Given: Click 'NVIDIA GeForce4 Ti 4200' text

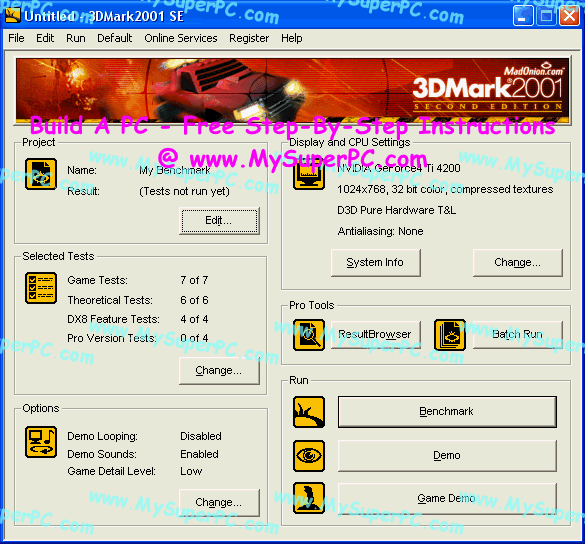Looking at the screenshot, I should pyautogui.click(x=398, y=168).
